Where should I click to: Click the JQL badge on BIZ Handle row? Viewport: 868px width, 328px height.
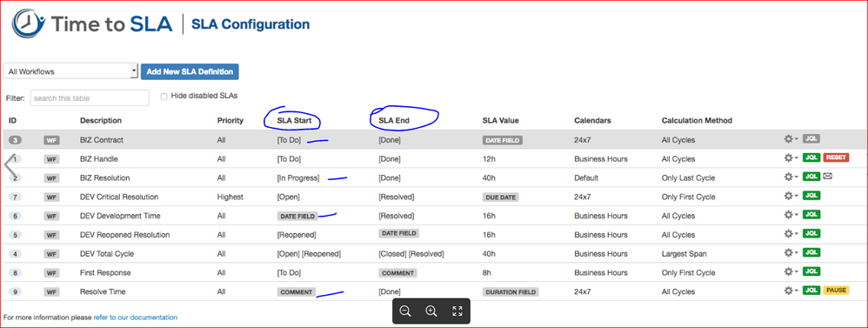811,158
